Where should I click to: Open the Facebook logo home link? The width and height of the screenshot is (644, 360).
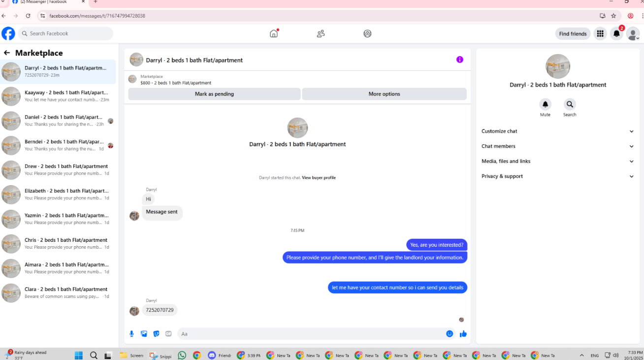(8, 33)
